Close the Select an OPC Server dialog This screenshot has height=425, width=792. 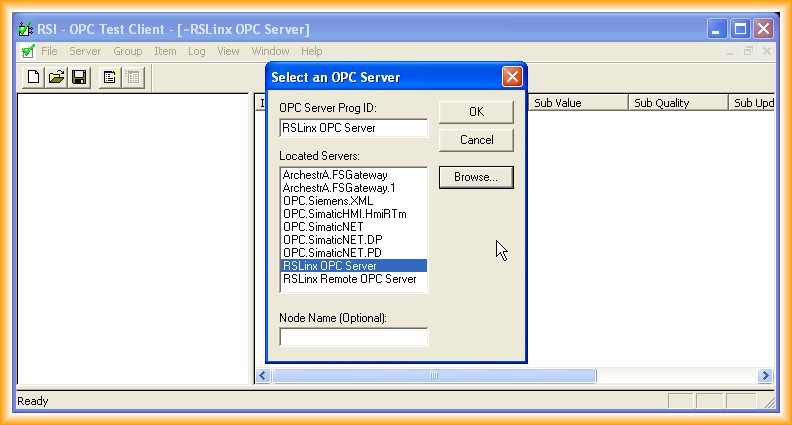511,77
